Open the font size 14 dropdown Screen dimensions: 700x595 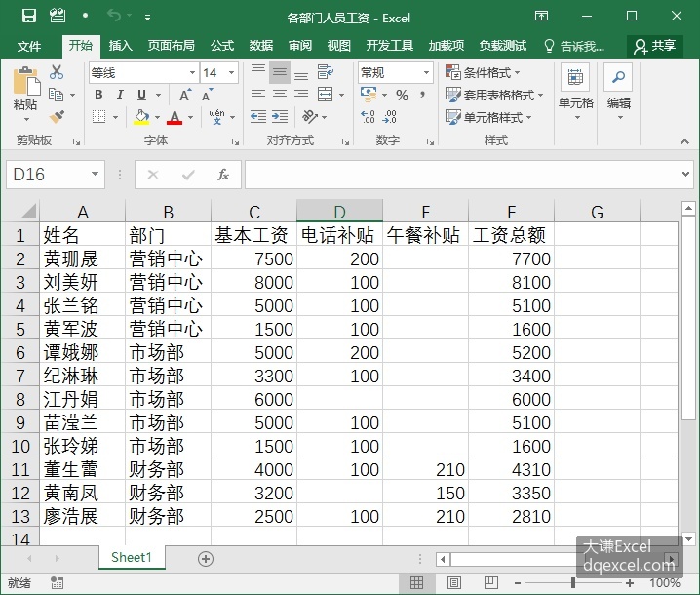[x=232, y=72]
